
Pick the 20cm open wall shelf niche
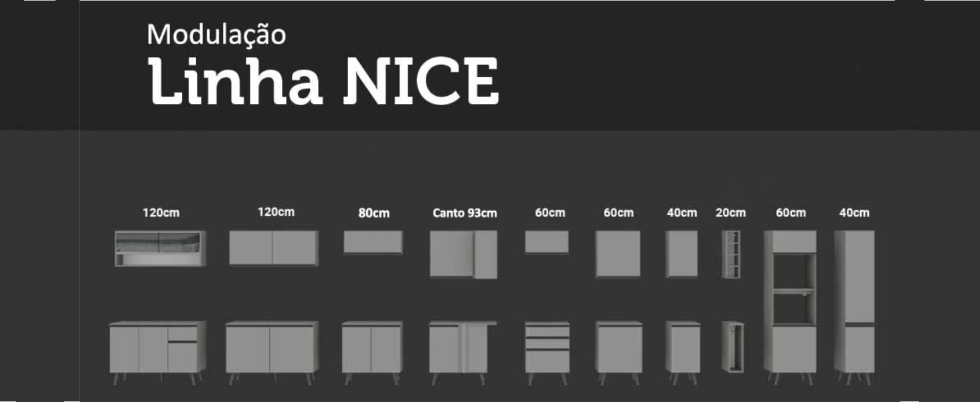click(731, 255)
